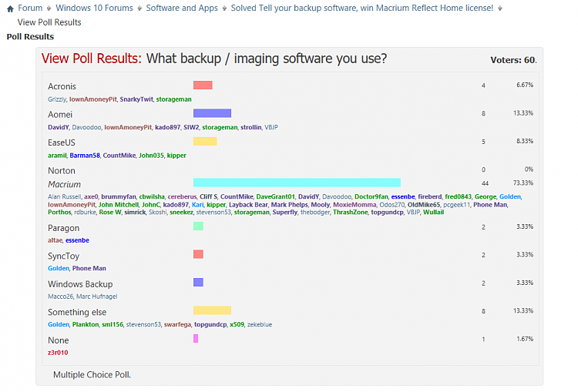Click the home icon in the breadcrumb

[10, 8]
